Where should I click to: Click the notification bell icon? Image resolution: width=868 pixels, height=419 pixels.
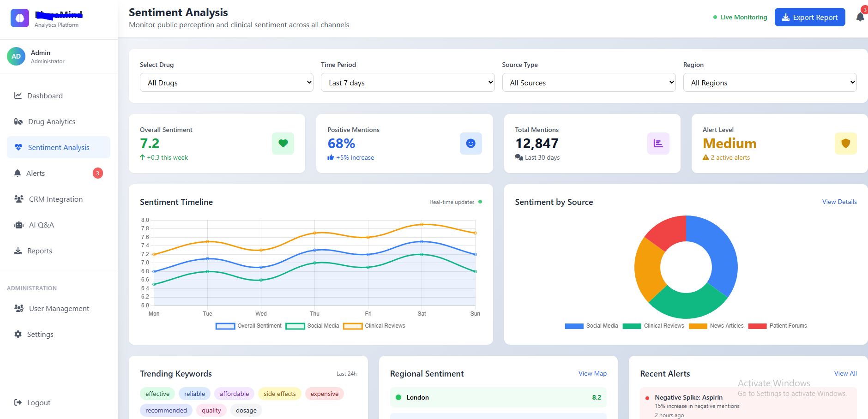click(860, 18)
